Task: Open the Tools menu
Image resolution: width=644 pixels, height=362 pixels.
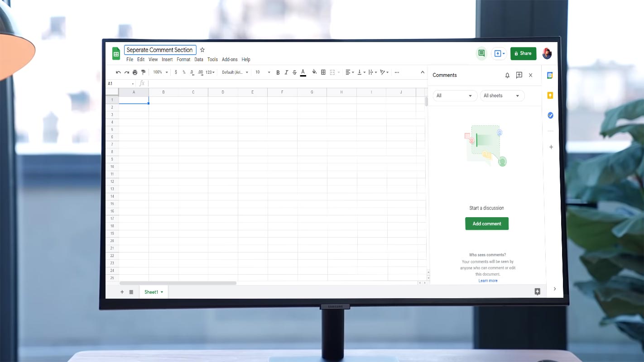Action: pyautogui.click(x=212, y=60)
